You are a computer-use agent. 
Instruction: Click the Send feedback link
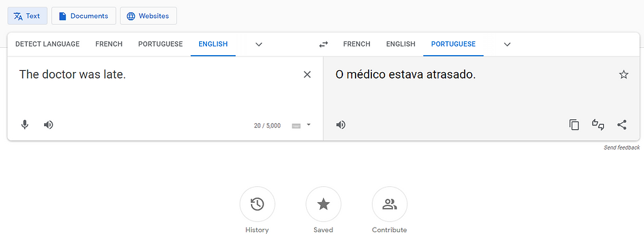[622, 148]
